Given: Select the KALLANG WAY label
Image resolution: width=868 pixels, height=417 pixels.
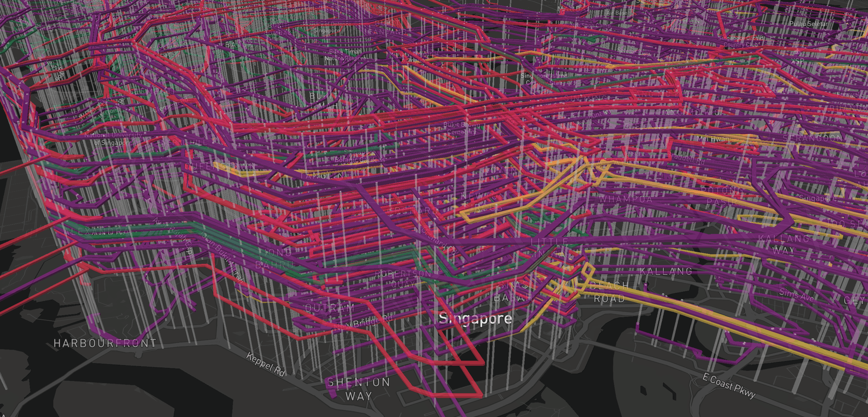Looking at the screenshot, I should point(783,244).
